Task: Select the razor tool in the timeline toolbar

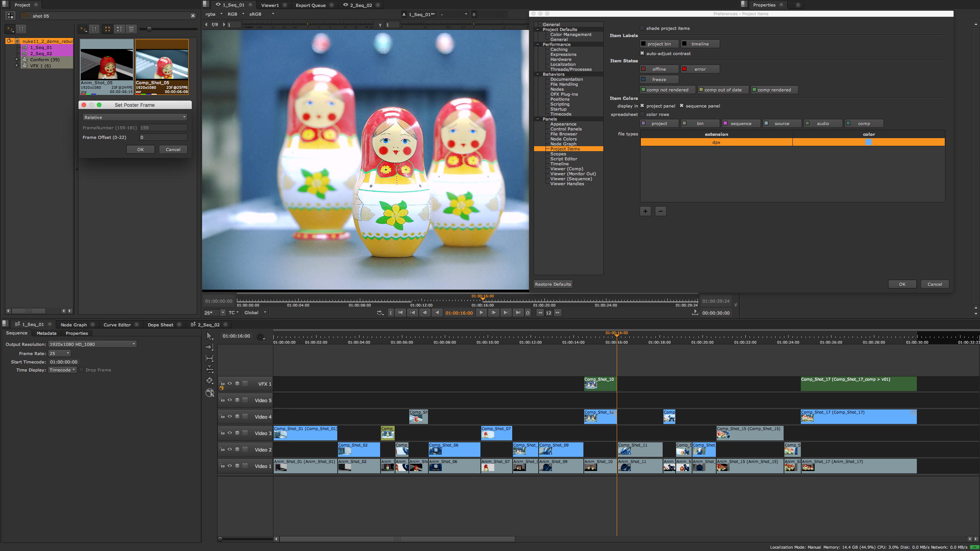Action: point(209,380)
